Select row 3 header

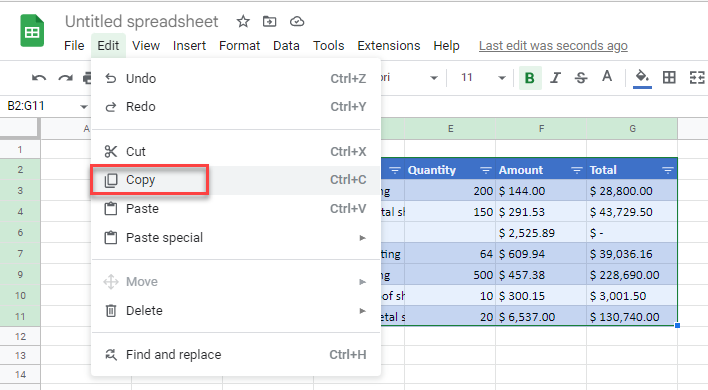point(20,190)
